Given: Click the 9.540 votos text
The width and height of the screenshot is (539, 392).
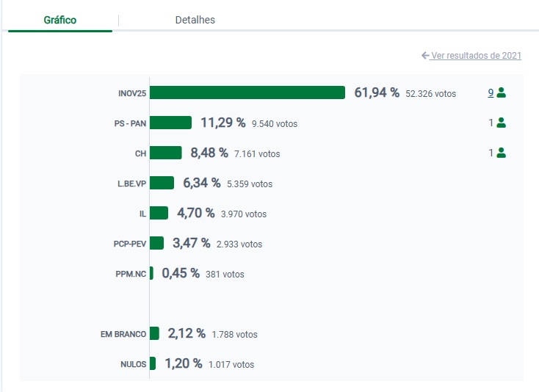Looking at the screenshot, I should pos(274,124).
